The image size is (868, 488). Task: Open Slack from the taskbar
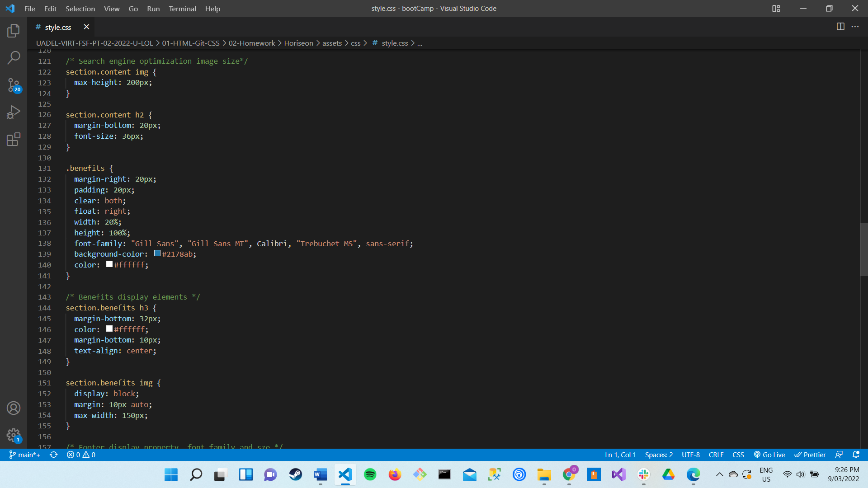643,475
